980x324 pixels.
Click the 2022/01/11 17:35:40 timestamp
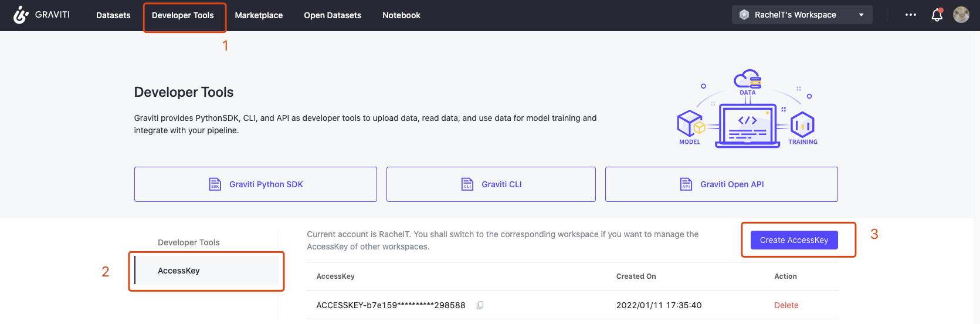coord(659,305)
